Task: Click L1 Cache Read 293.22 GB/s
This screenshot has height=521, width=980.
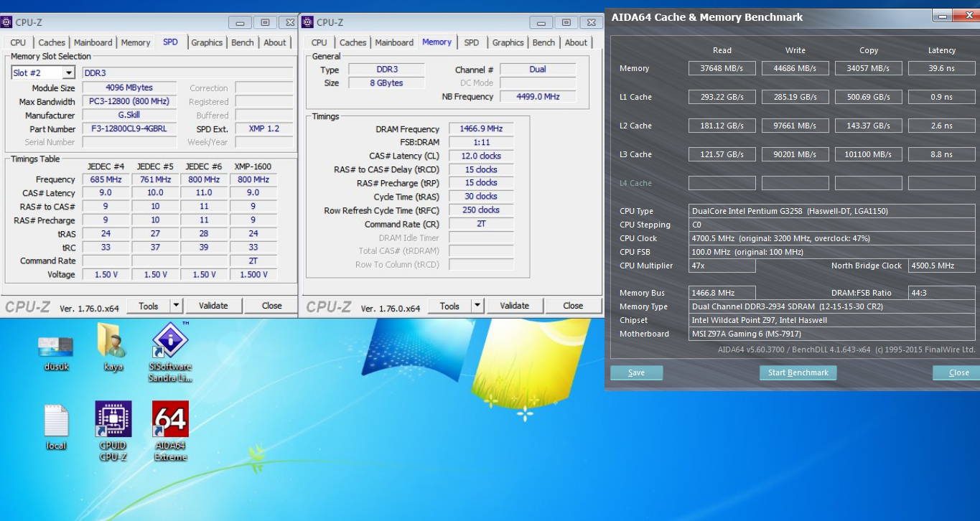Action: click(722, 97)
